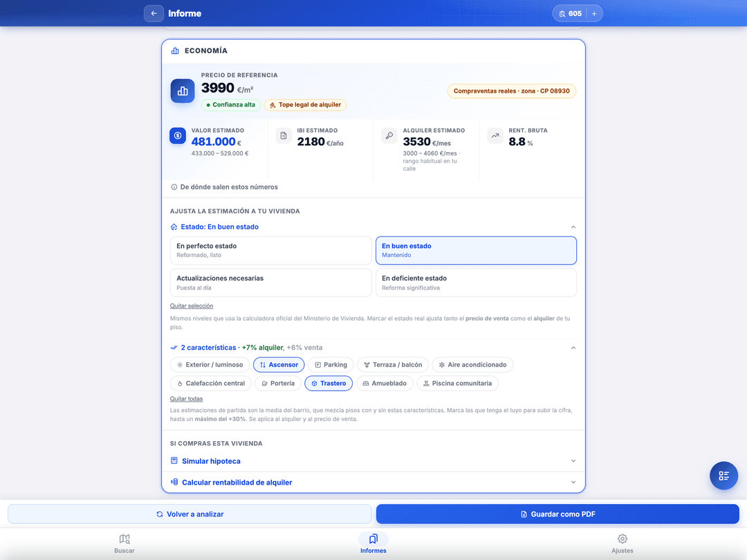The width and height of the screenshot is (747, 560).
Task: Switch to the Ajustes tab
Action: pyautogui.click(x=622, y=544)
